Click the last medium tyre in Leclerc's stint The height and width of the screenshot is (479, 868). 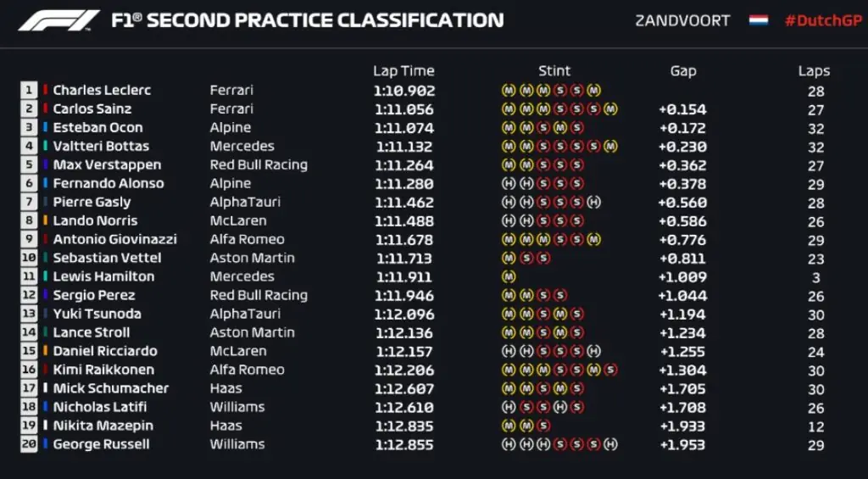[593, 90]
